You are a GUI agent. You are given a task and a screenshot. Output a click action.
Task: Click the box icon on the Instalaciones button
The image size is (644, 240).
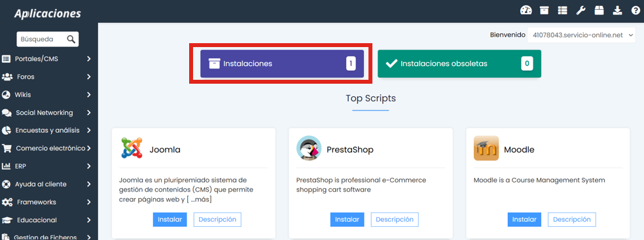point(215,63)
